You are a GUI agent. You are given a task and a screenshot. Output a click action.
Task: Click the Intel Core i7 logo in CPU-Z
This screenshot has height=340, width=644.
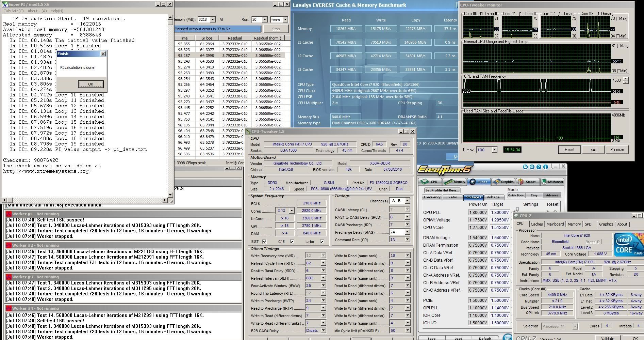(x=629, y=245)
